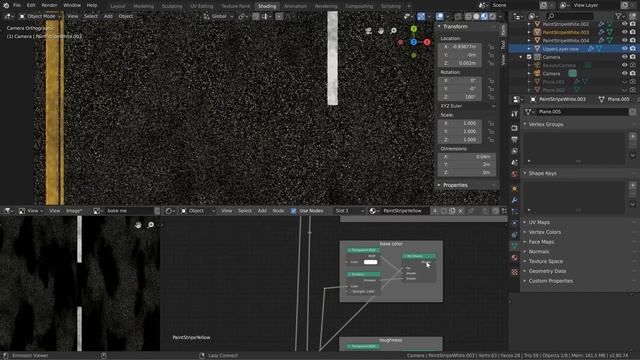Open the XYZ Euler rotation mode dropdown

click(468, 106)
